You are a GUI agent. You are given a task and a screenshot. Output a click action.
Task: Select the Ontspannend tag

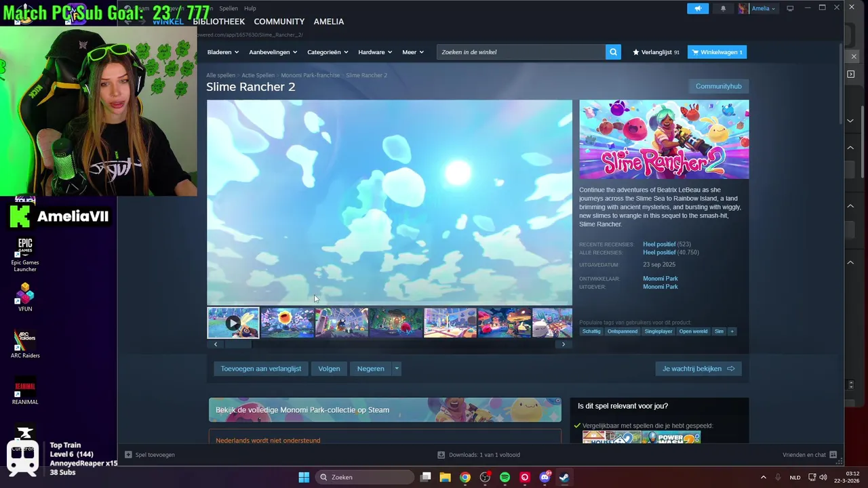point(623,331)
